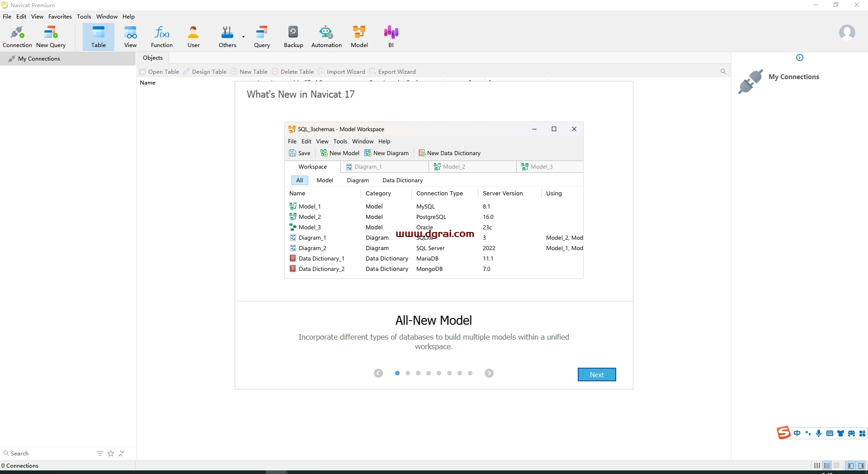Select the Objects tab
Screen dimensions: 868x474
coord(152,57)
